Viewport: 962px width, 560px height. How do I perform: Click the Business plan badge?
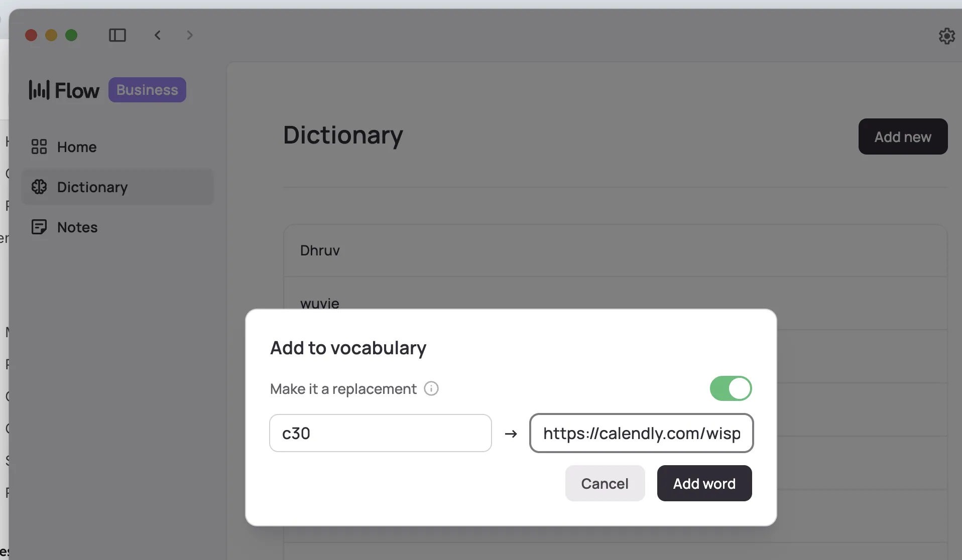pyautogui.click(x=147, y=90)
